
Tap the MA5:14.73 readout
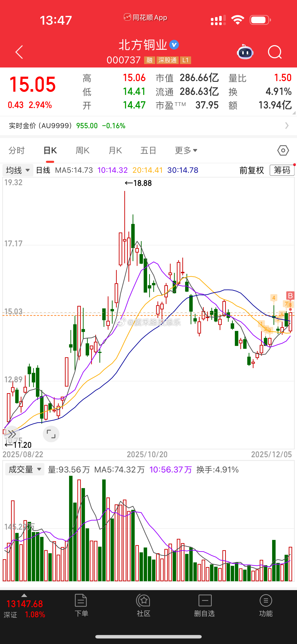74,170
